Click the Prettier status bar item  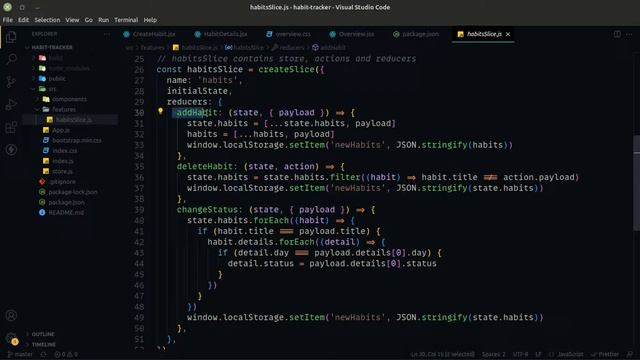tap(605, 354)
